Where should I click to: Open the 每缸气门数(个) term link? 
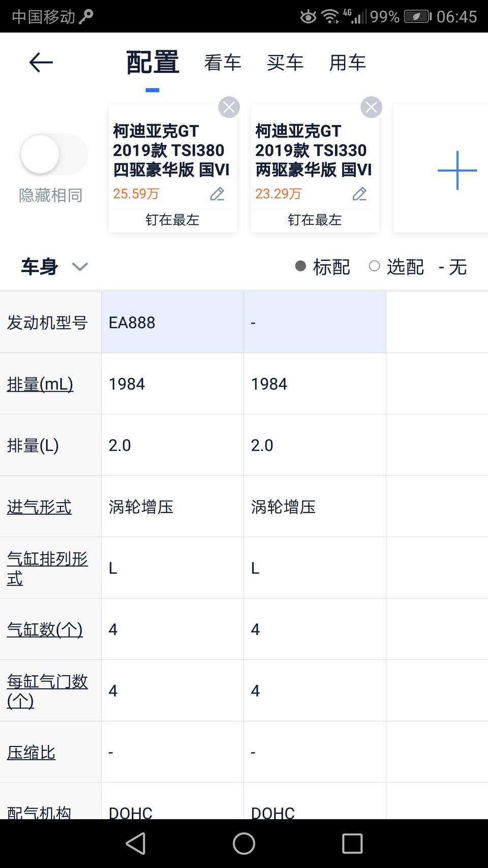(47, 691)
